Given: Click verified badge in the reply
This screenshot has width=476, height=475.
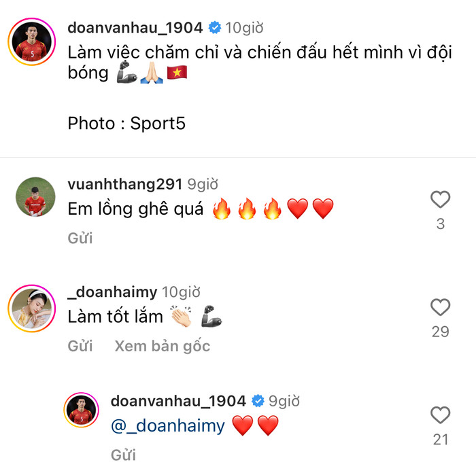Looking at the screenshot, I should coord(258,401).
